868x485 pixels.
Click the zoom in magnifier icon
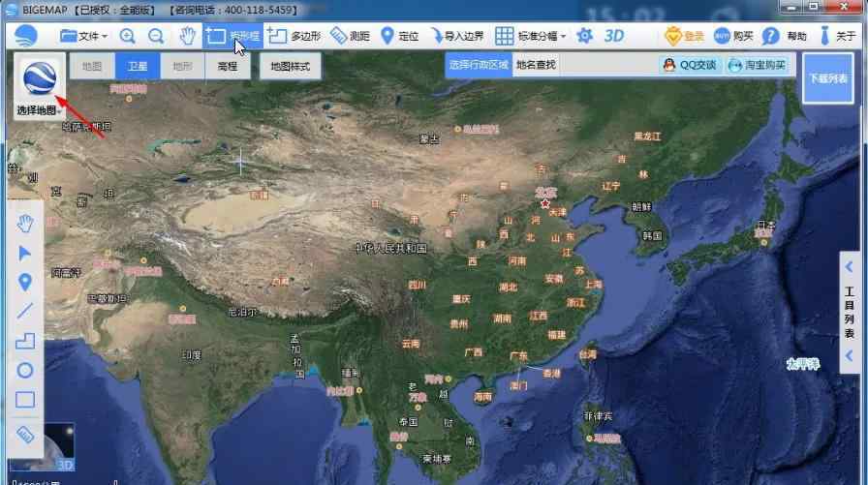127,37
